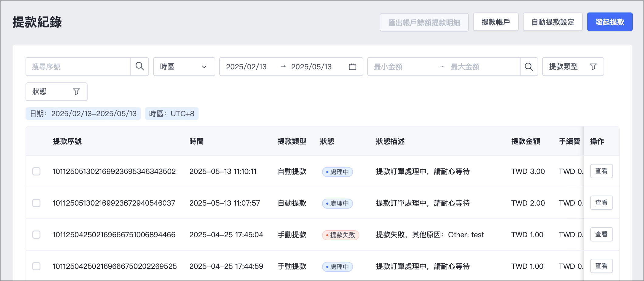Click 提款帳戶 button
The height and width of the screenshot is (281, 644).
click(496, 22)
